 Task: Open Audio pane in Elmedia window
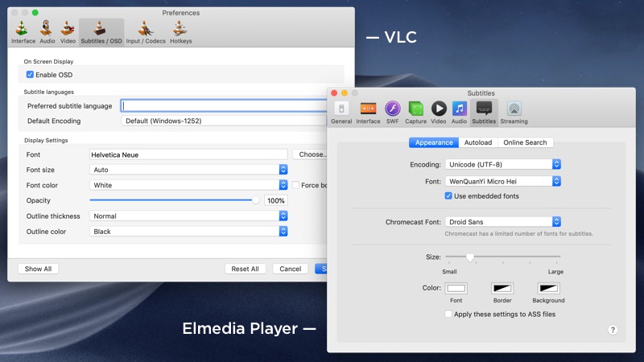pos(459,113)
